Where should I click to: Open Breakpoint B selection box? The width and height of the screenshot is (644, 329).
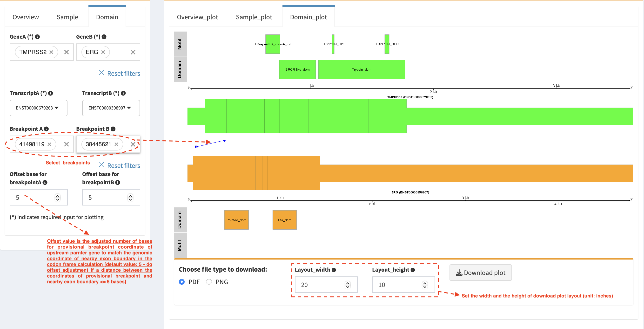[108, 144]
